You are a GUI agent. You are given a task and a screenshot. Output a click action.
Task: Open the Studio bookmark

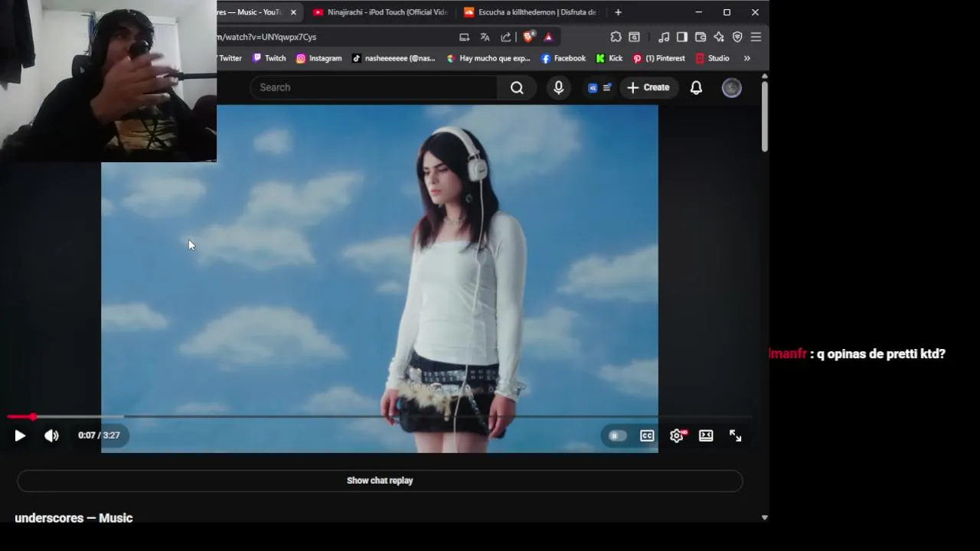(712, 58)
